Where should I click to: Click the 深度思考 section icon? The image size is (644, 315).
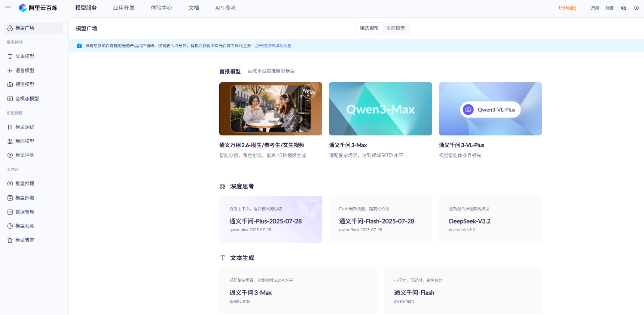[223, 186]
